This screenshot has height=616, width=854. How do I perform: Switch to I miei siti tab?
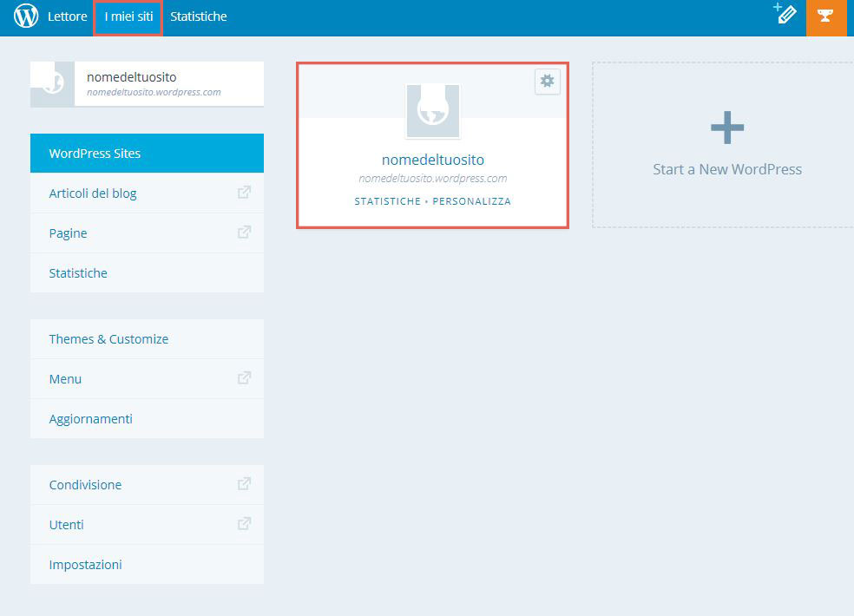(128, 16)
